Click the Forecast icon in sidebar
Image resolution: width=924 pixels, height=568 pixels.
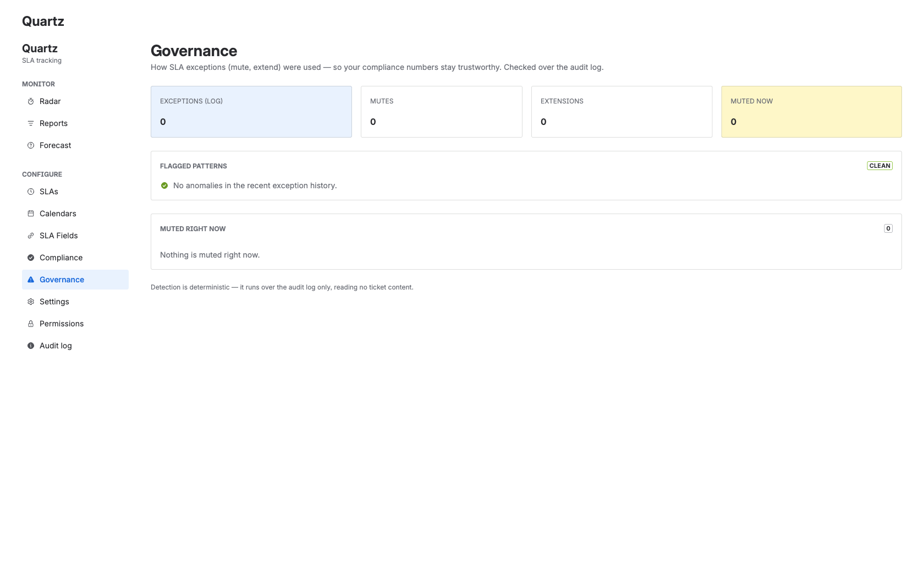(x=31, y=145)
